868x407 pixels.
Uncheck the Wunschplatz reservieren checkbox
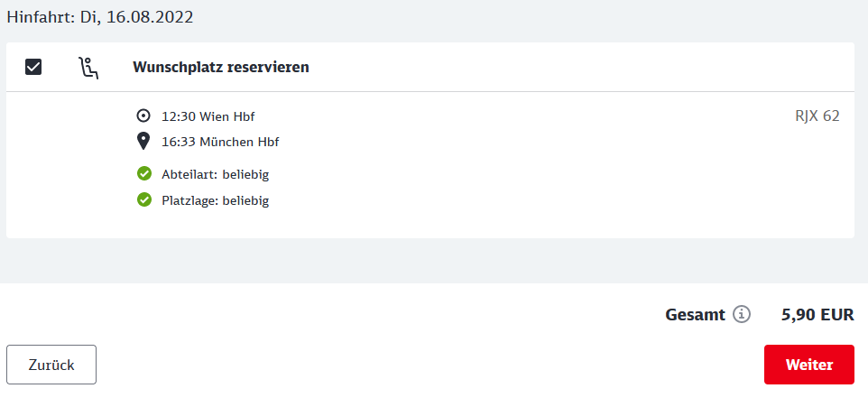click(x=33, y=67)
